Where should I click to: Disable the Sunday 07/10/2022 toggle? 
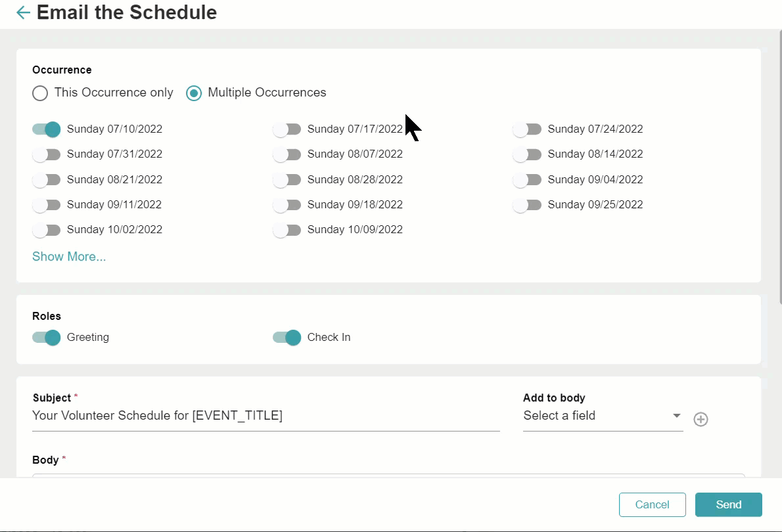coord(46,129)
